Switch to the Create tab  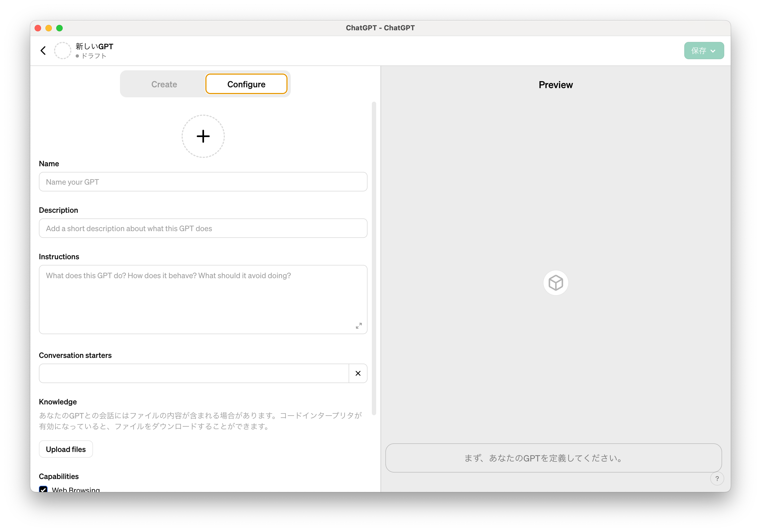(164, 84)
